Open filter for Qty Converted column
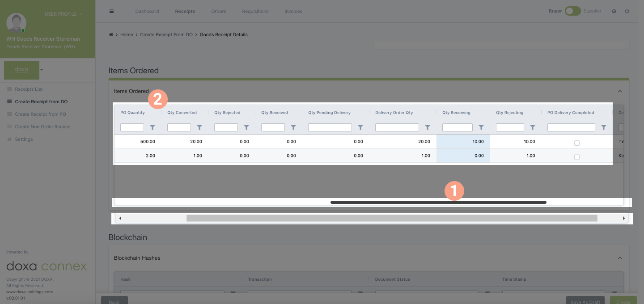The width and height of the screenshot is (644, 304). pyautogui.click(x=199, y=127)
